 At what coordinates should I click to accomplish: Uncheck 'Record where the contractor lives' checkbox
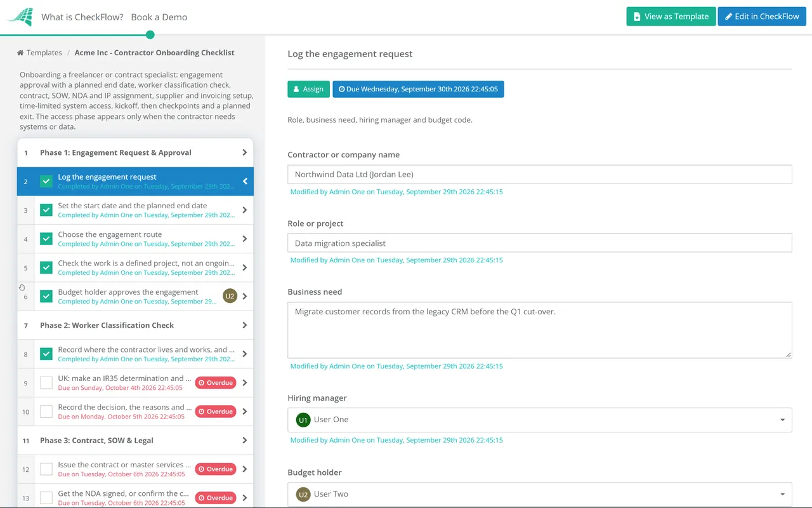[46, 354]
